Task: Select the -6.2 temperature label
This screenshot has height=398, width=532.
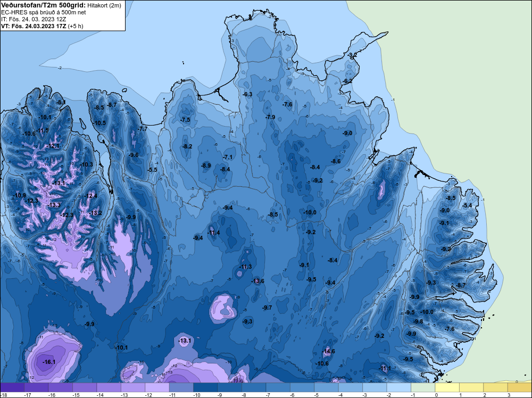Action: point(347,81)
